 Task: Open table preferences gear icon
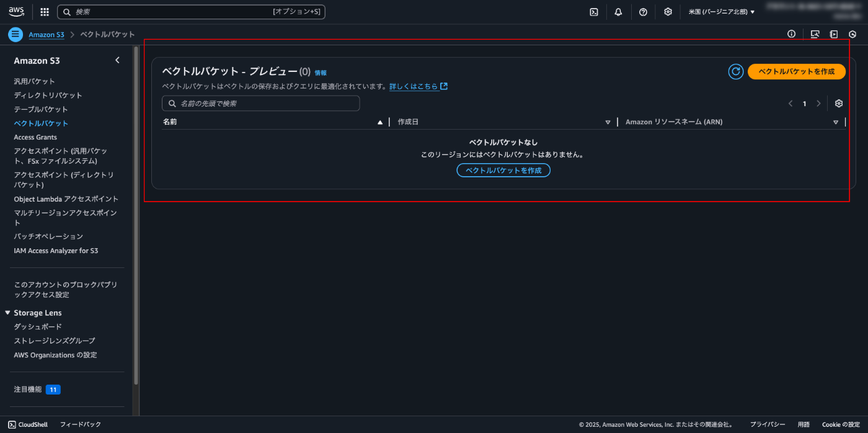(839, 104)
